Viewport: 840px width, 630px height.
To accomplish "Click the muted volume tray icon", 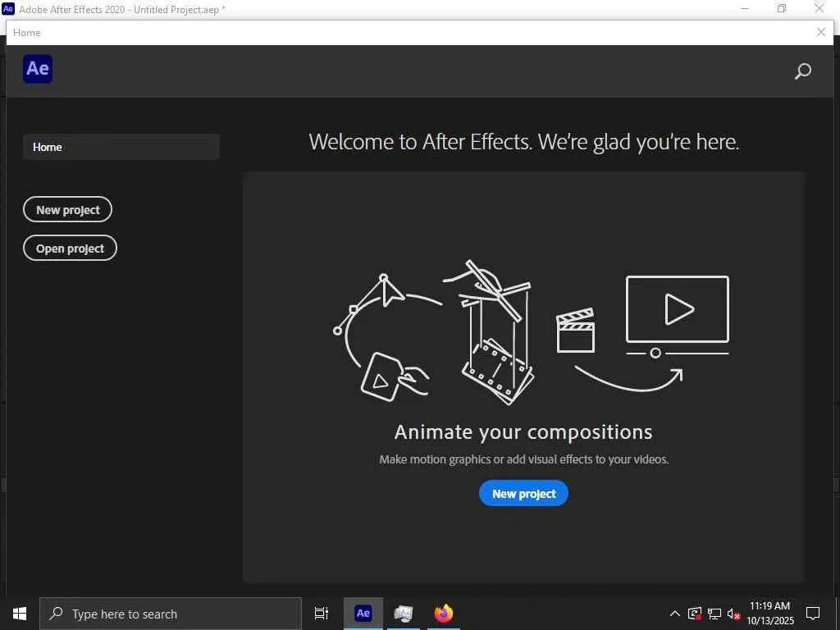I will 733,614.
